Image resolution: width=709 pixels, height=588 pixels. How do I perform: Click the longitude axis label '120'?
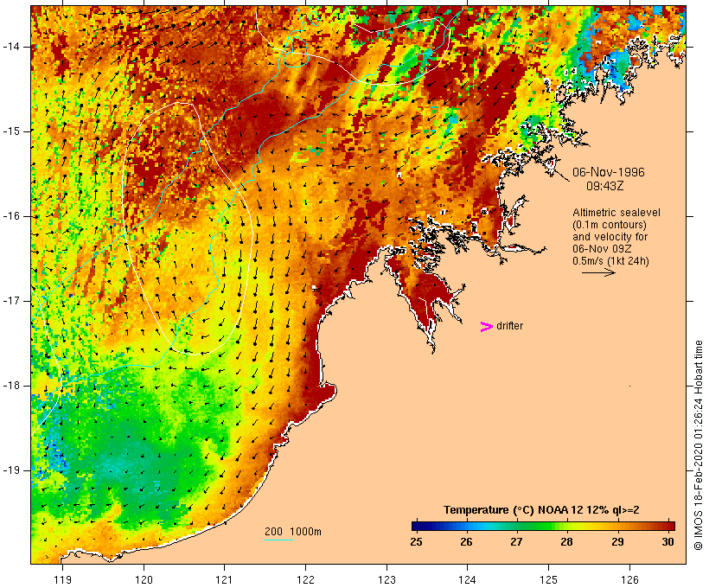point(144,580)
